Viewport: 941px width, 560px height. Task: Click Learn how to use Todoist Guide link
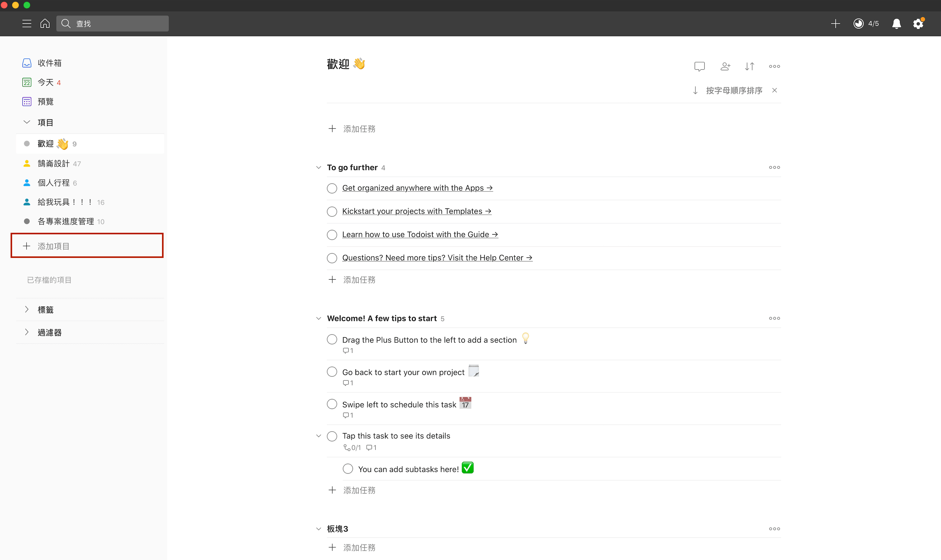pyautogui.click(x=420, y=234)
